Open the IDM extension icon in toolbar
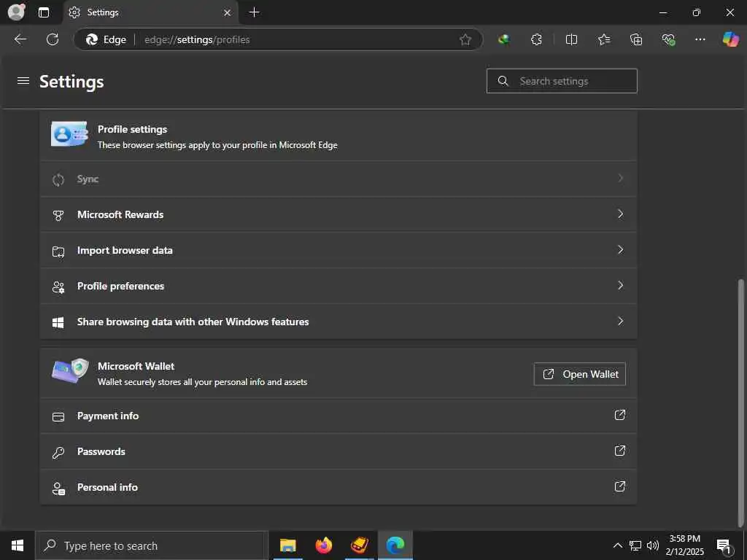The width and height of the screenshot is (747, 560). (503, 39)
